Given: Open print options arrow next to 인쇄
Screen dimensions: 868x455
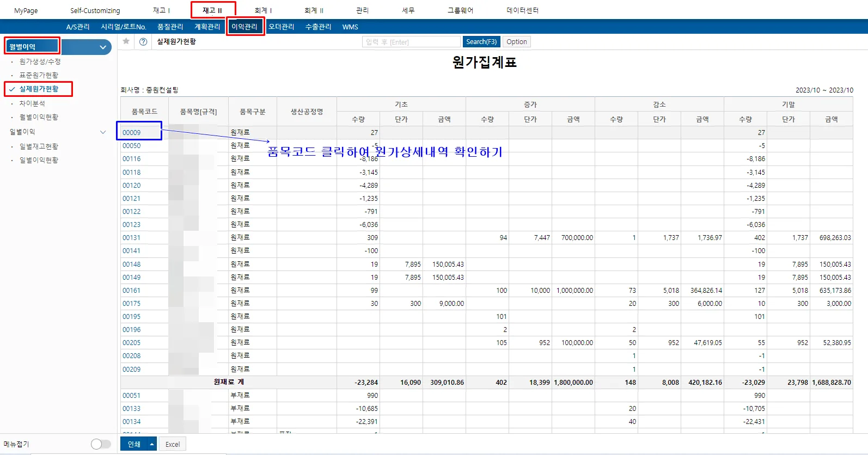Looking at the screenshot, I should pos(152,444).
